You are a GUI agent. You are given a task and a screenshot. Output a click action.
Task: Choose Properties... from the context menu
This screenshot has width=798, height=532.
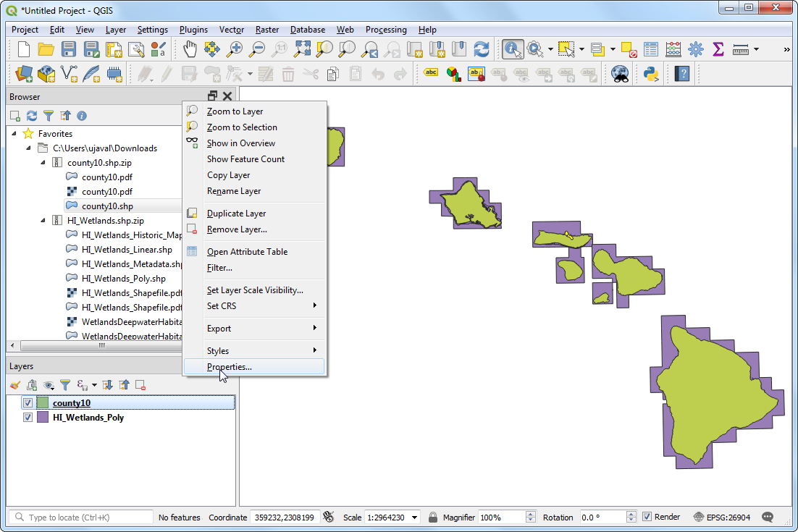point(230,367)
